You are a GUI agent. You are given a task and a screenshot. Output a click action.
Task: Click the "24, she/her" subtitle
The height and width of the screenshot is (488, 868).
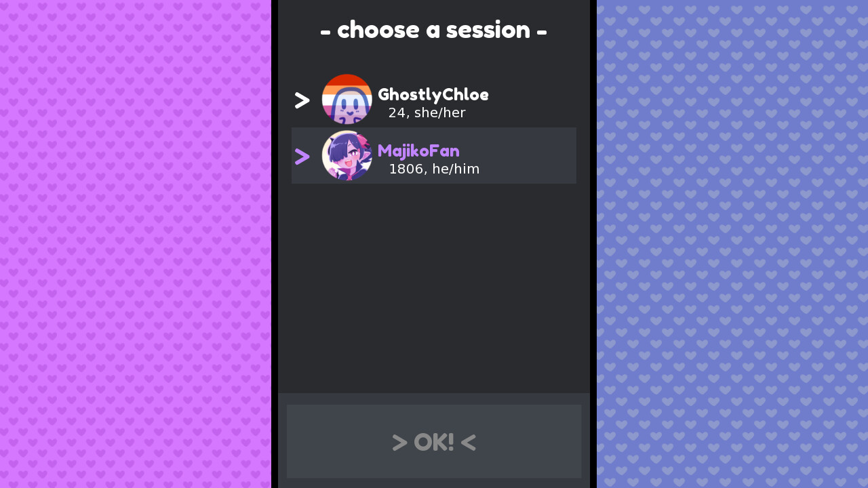point(427,113)
